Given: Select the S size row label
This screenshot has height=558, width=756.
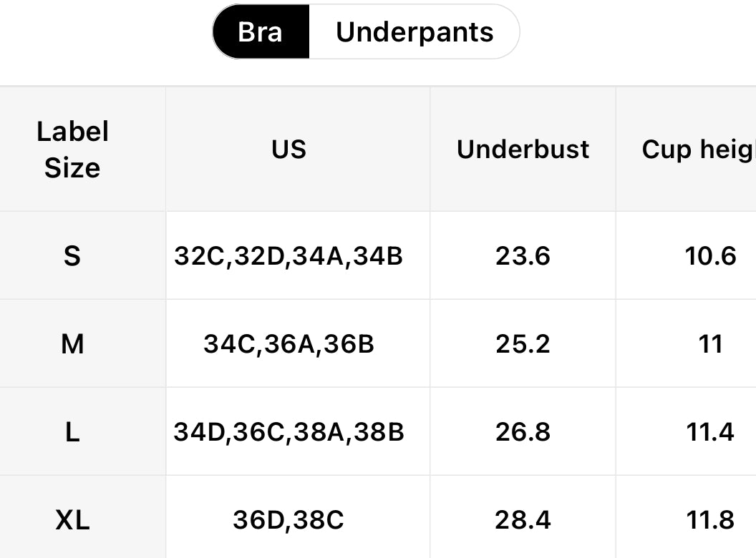Looking at the screenshot, I should [72, 255].
